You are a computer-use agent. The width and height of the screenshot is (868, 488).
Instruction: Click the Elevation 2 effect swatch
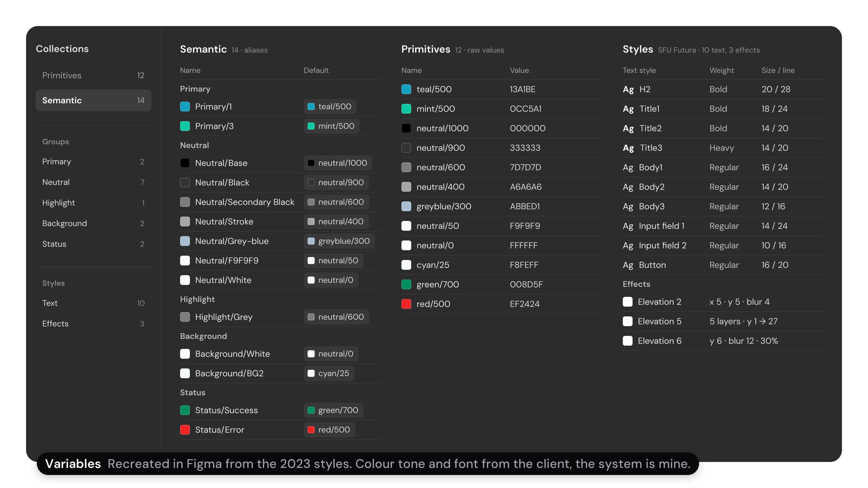click(628, 302)
